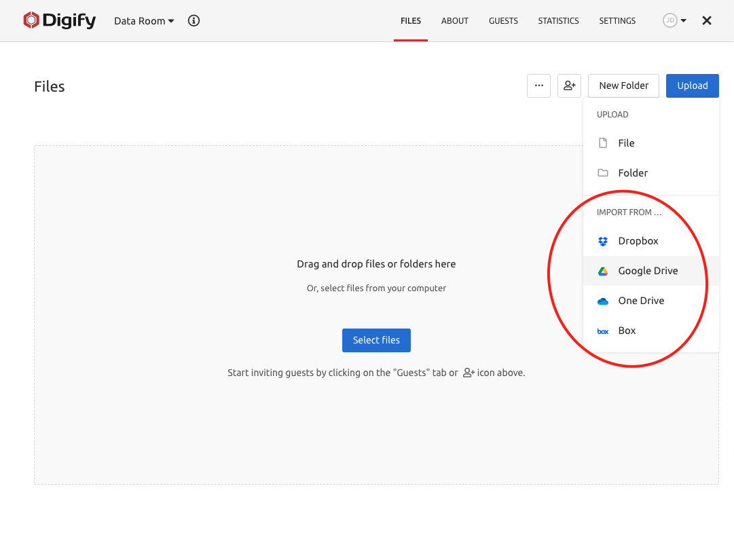734x560 pixels.
Task: Import files from Google Drive
Action: 647,271
